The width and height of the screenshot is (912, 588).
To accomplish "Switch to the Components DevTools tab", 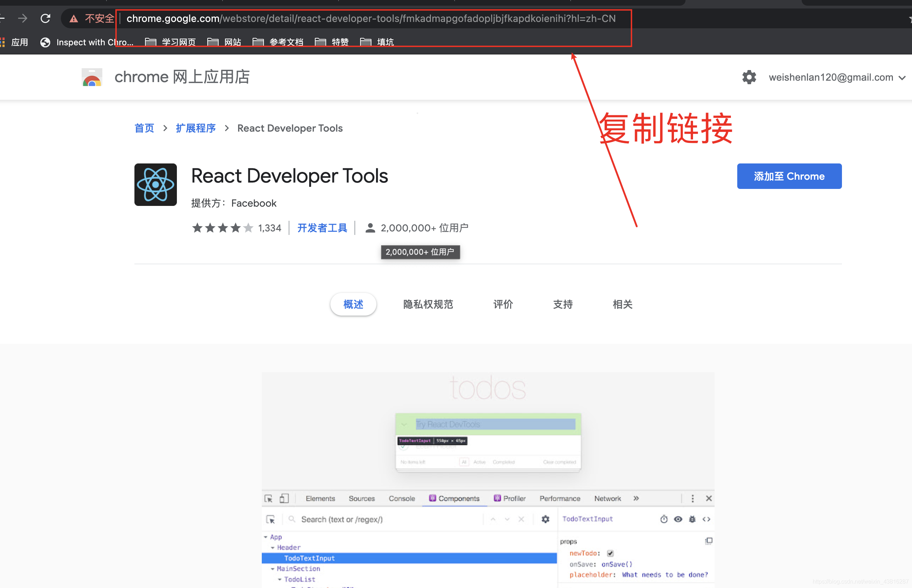I will coord(454,498).
